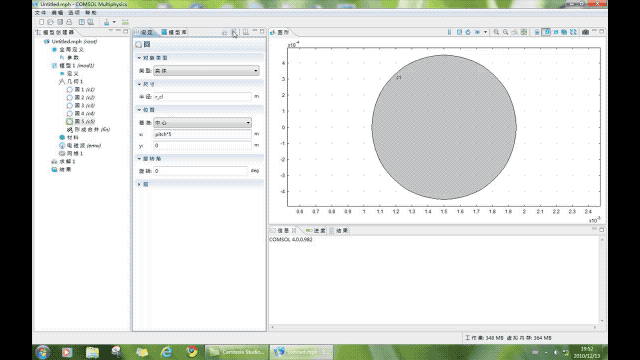Viewport: 640px width, 360px height.
Task: Expand the Layers section at bottom of settings
Action: (139, 184)
